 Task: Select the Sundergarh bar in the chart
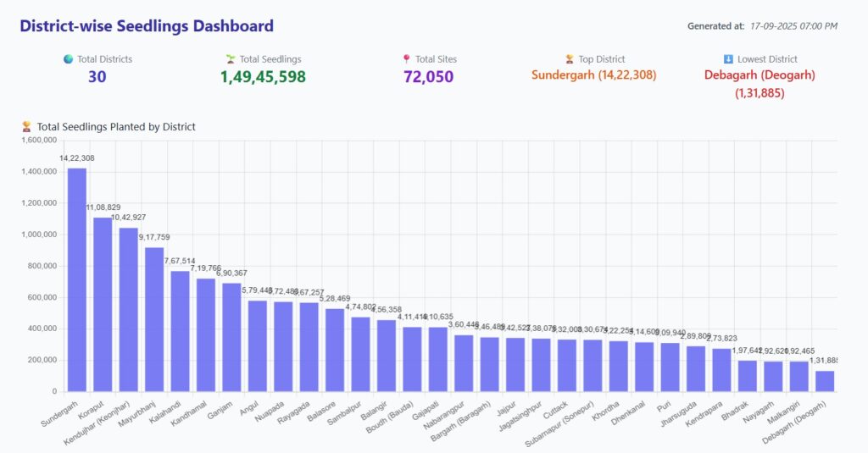point(77,279)
